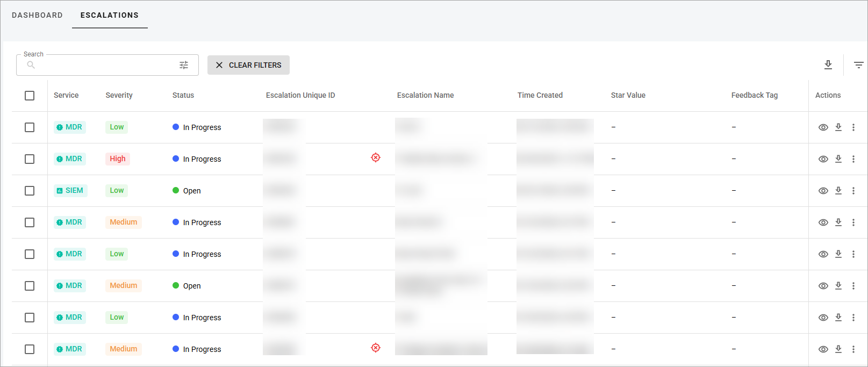Click the Open status in the Medium MDR row
The image size is (868, 367).
click(x=186, y=286)
